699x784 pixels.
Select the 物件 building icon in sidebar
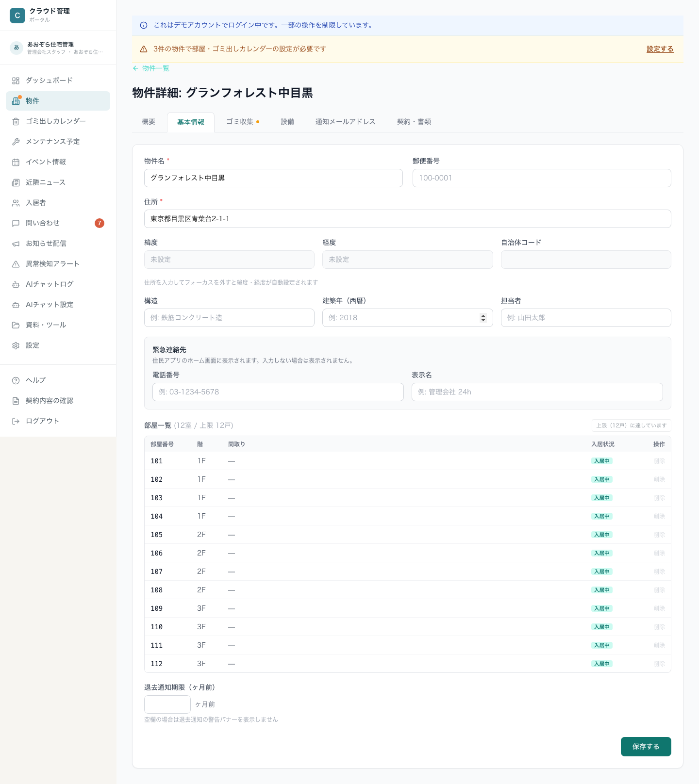pos(16,101)
